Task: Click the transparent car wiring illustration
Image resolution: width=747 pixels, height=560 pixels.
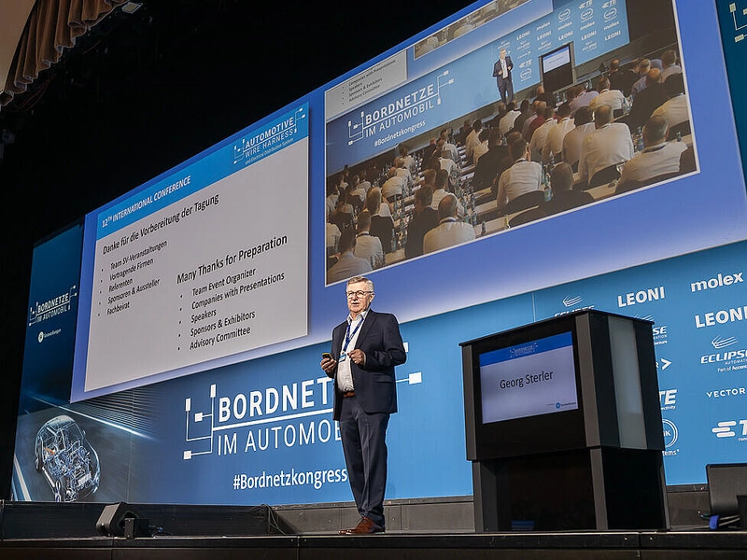Action: pyautogui.click(x=66, y=456)
